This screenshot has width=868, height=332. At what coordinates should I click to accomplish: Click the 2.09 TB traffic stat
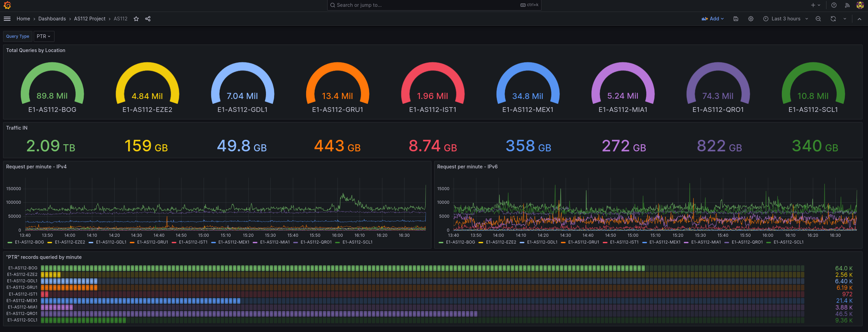click(x=51, y=146)
